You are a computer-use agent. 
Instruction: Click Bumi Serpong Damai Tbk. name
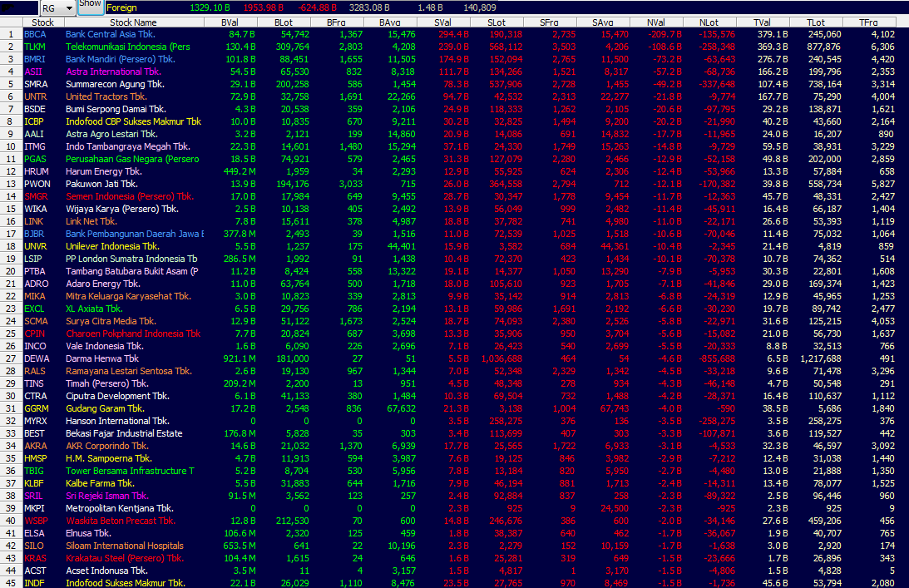coord(116,109)
